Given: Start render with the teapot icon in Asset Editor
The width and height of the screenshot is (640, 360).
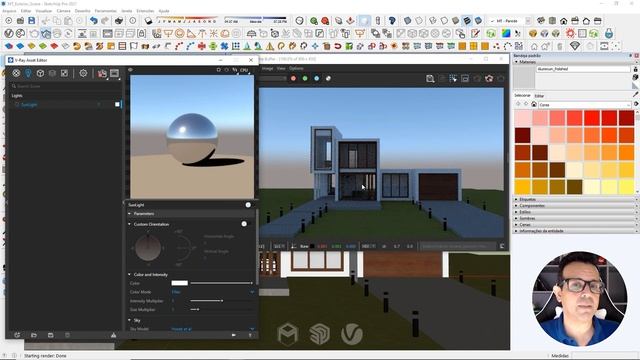Looking at the screenshot, I should pos(102,73).
